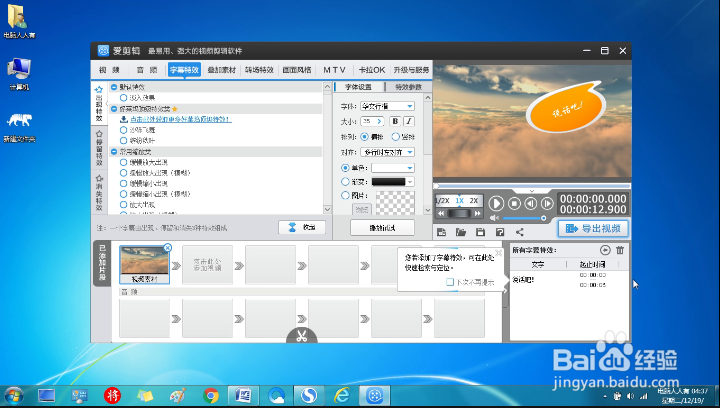The width and height of the screenshot is (720, 408).
Task: Select the 渐变 gradient fill option
Action: [x=345, y=182]
